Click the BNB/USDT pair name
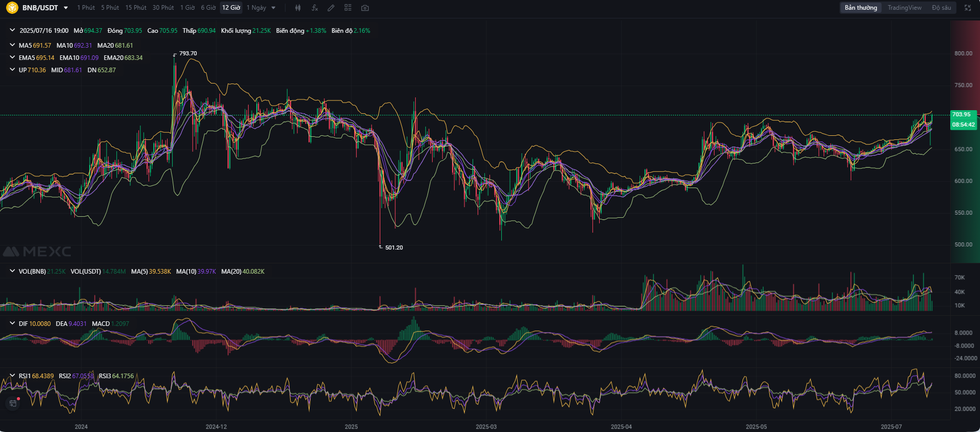The image size is (980, 432). pos(40,8)
